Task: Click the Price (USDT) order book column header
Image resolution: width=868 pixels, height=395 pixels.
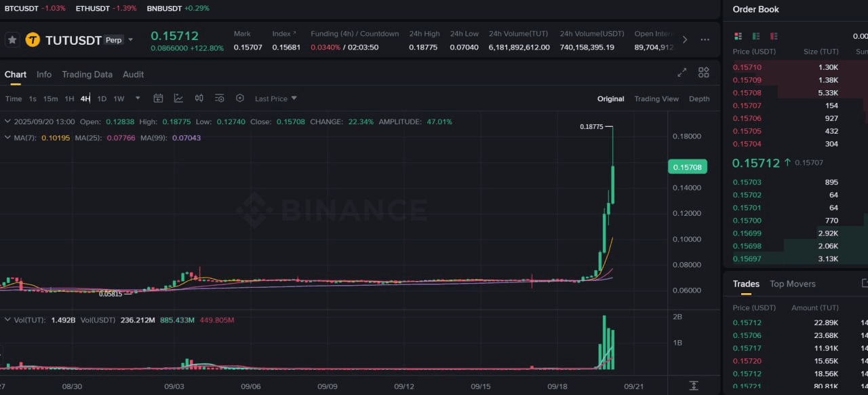Action: pos(754,52)
